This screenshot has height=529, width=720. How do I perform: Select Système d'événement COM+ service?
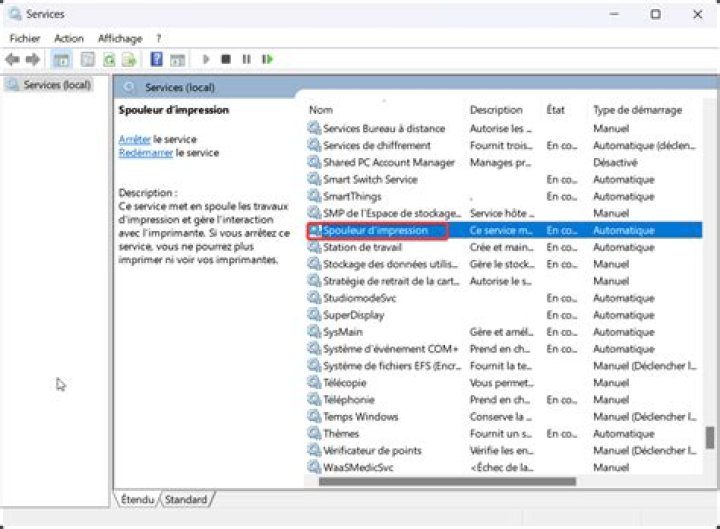click(x=391, y=349)
